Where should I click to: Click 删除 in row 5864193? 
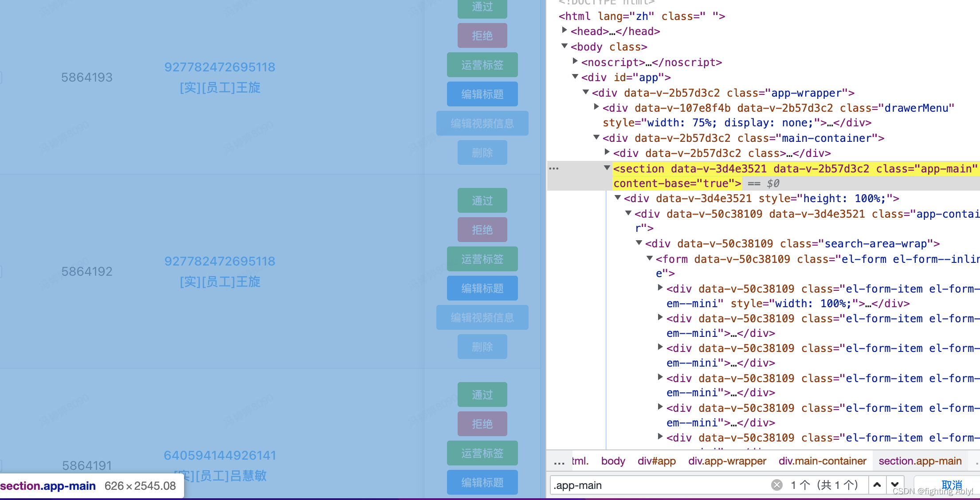(x=482, y=152)
